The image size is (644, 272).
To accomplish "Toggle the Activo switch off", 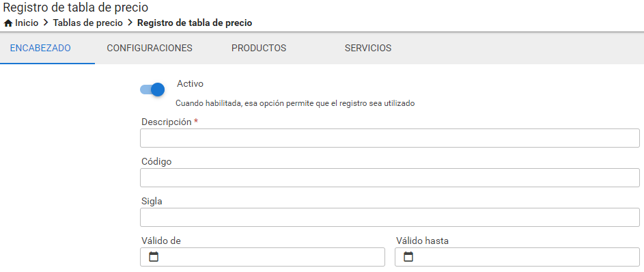I will pos(152,89).
